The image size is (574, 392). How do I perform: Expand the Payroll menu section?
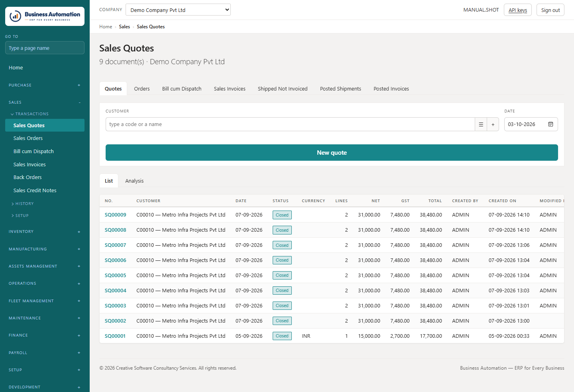point(45,353)
